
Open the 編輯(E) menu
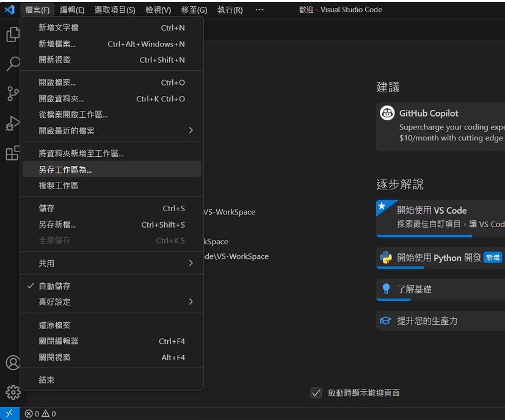(72, 10)
